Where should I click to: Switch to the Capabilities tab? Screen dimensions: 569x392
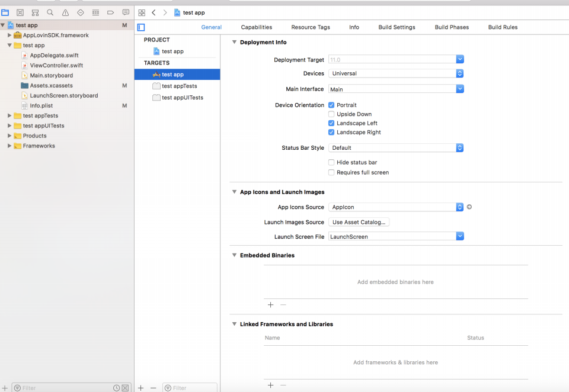coord(257,27)
